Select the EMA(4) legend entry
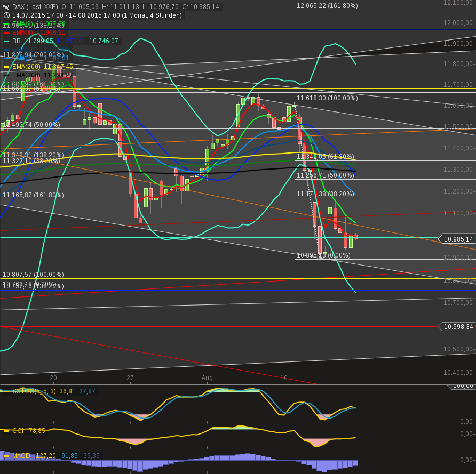This screenshot has width=476, height=474. [x=38, y=33]
